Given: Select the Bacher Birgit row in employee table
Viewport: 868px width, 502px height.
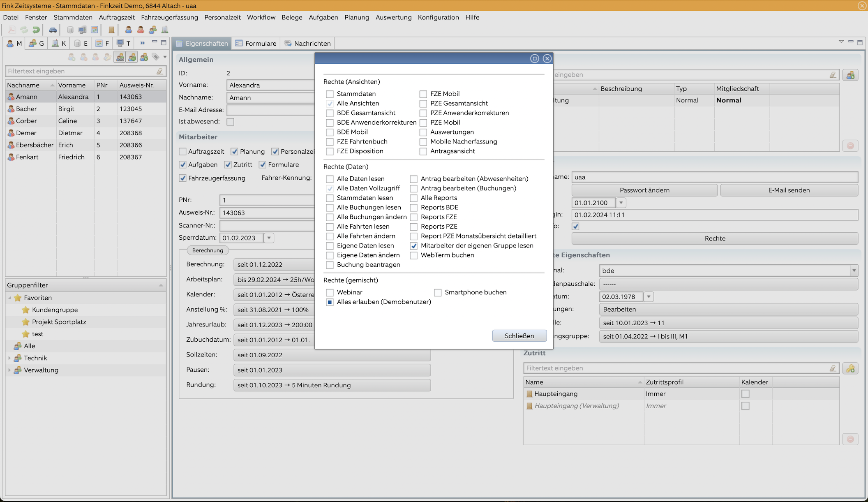Looking at the screenshot, I should [x=86, y=109].
